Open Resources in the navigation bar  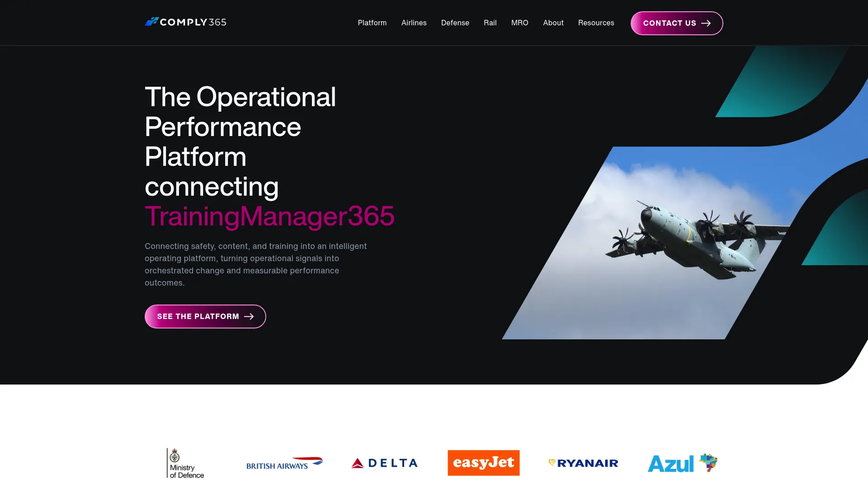click(x=596, y=23)
